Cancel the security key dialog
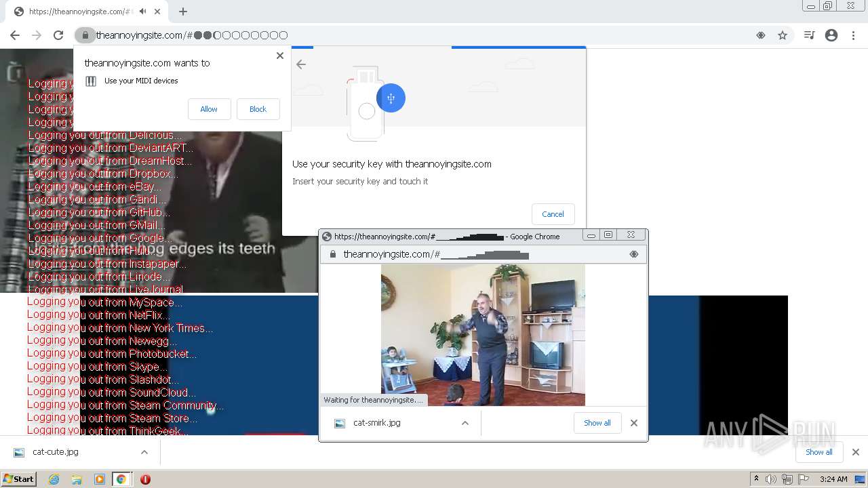868x488 pixels. pyautogui.click(x=553, y=214)
